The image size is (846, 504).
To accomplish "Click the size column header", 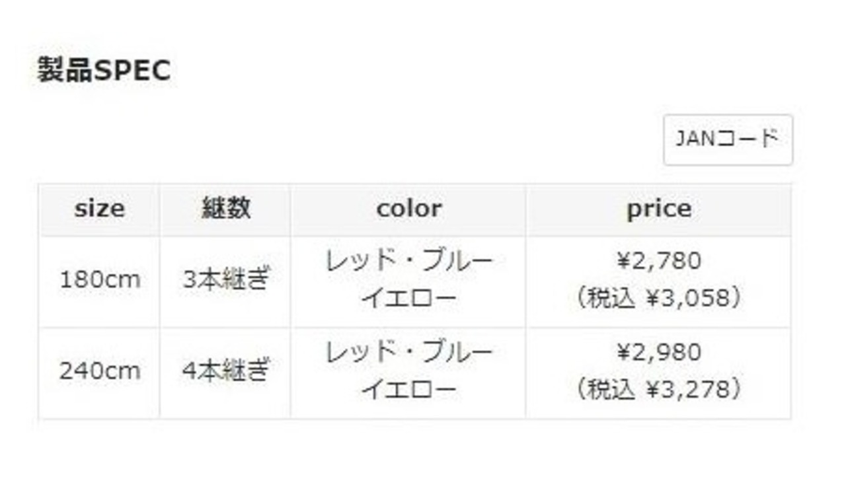I will pyautogui.click(x=99, y=209).
